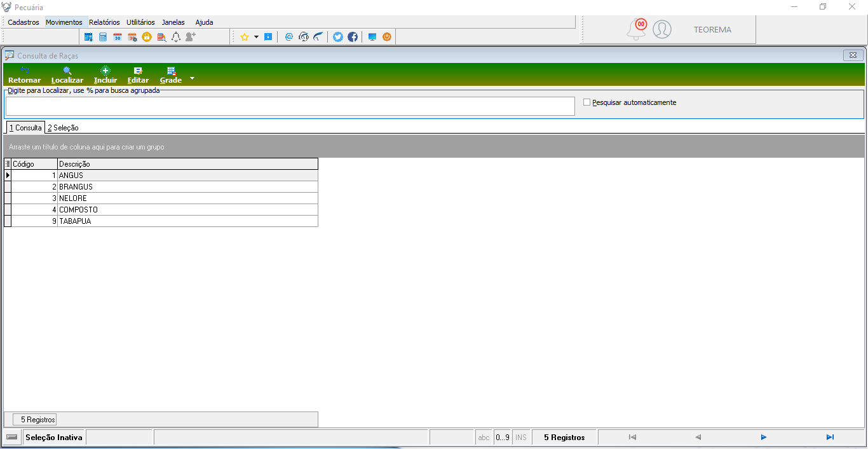Click the gray add user icon
This screenshot has width=868, height=449.
click(x=191, y=37)
